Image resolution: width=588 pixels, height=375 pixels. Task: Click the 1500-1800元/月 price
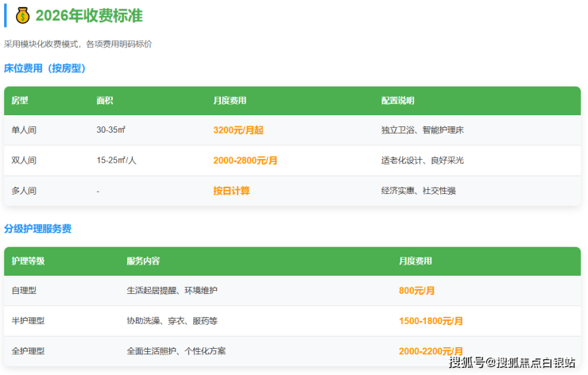pyautogui.click(x=431, y=321)
